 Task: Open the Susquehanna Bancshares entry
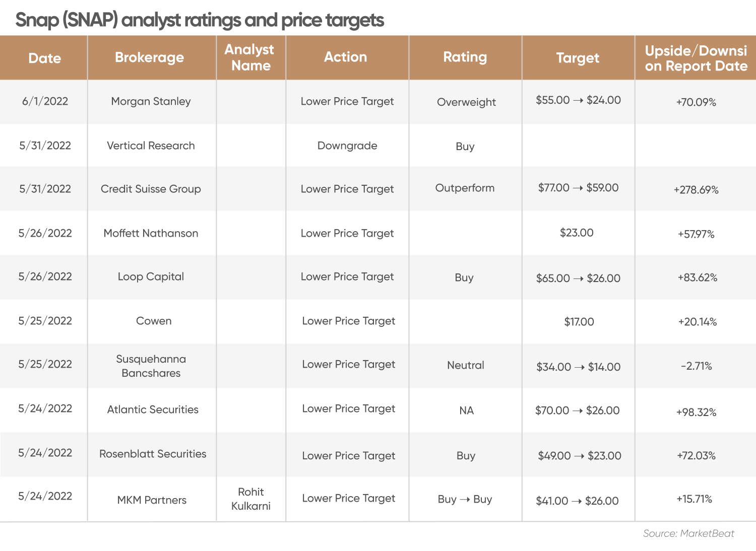click(x=151, y=366)
